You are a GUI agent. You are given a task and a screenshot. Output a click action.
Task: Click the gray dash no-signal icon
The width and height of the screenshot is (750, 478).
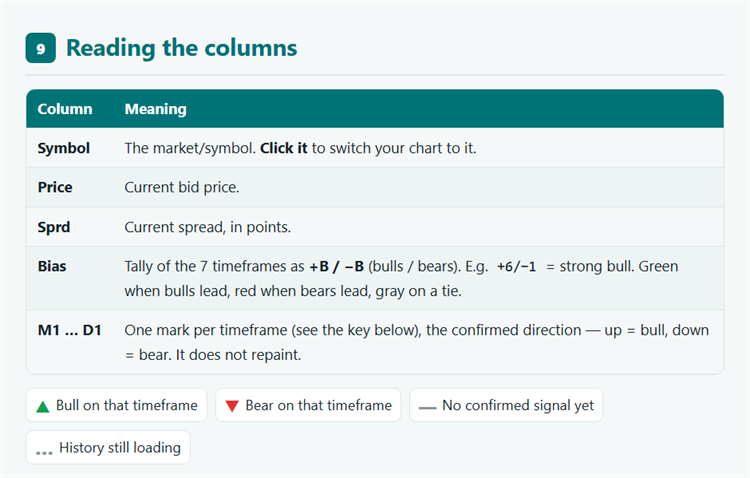[x=428, y=408]
